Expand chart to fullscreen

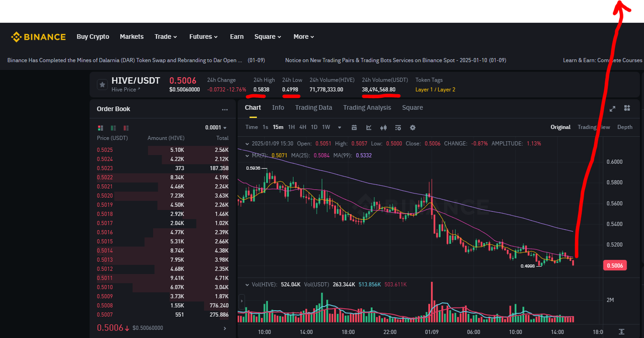[612, 108]
